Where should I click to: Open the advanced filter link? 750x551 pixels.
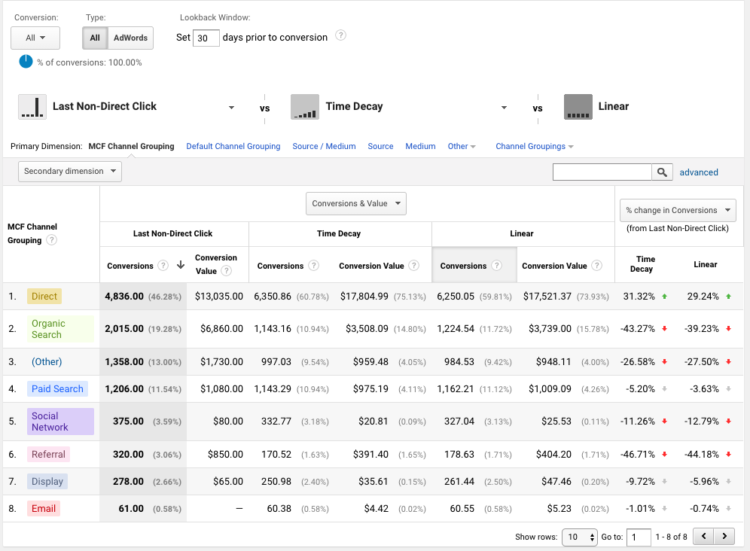(698, 172)
